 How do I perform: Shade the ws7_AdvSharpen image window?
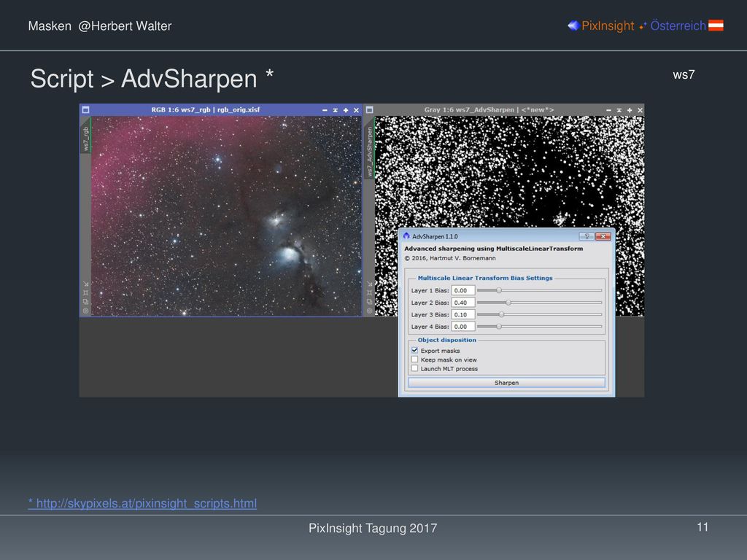coord(619,110)
